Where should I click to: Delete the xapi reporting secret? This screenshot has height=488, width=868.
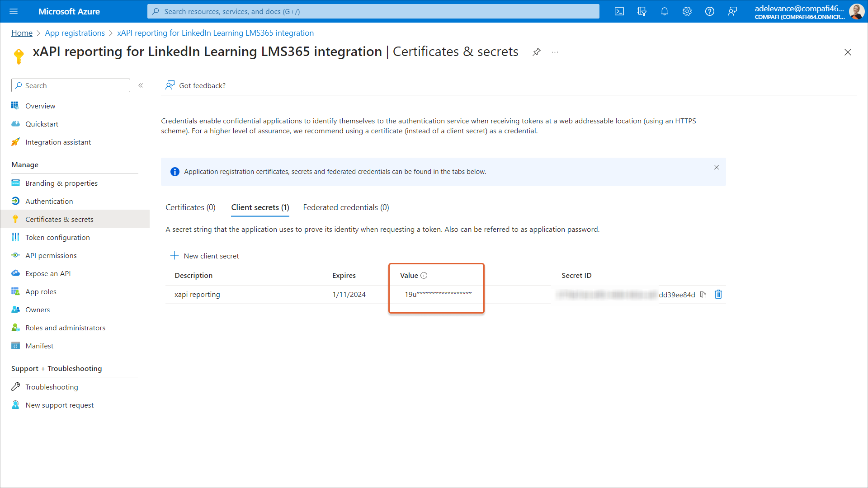pyautogui.click(x=718, y=295)
